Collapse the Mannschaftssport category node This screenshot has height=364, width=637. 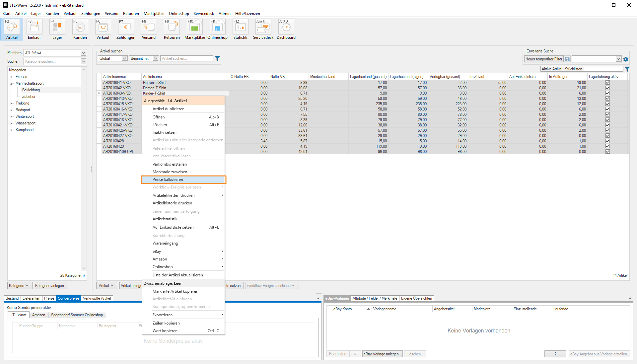(12, 83)
